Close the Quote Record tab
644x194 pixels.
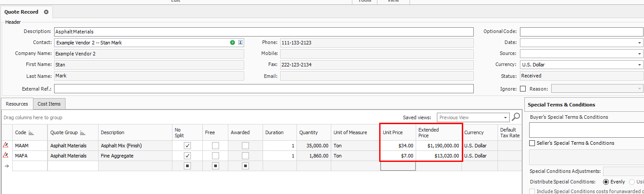[x=46, y=12]
